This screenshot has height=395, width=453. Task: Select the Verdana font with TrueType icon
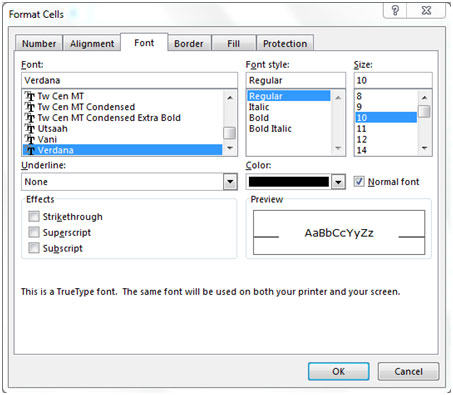pyautogui.click(x=122, y=150)
